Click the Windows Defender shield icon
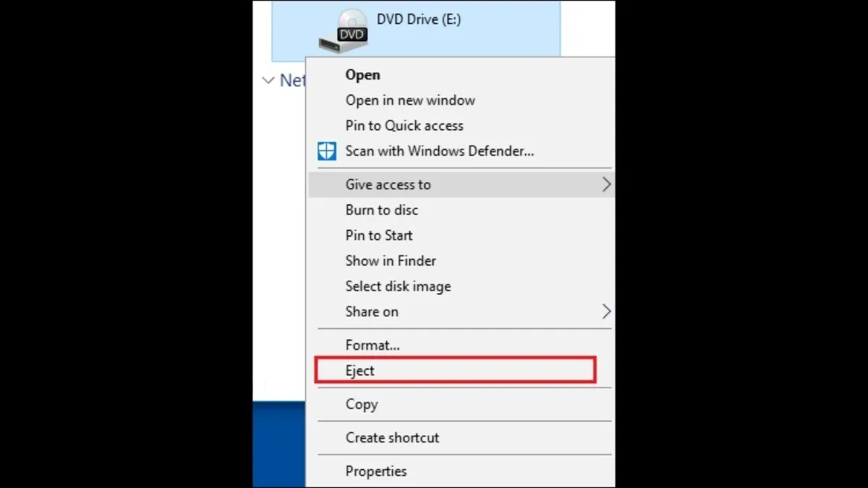Viewport: 868px width, 488px height. pos(326,151)
